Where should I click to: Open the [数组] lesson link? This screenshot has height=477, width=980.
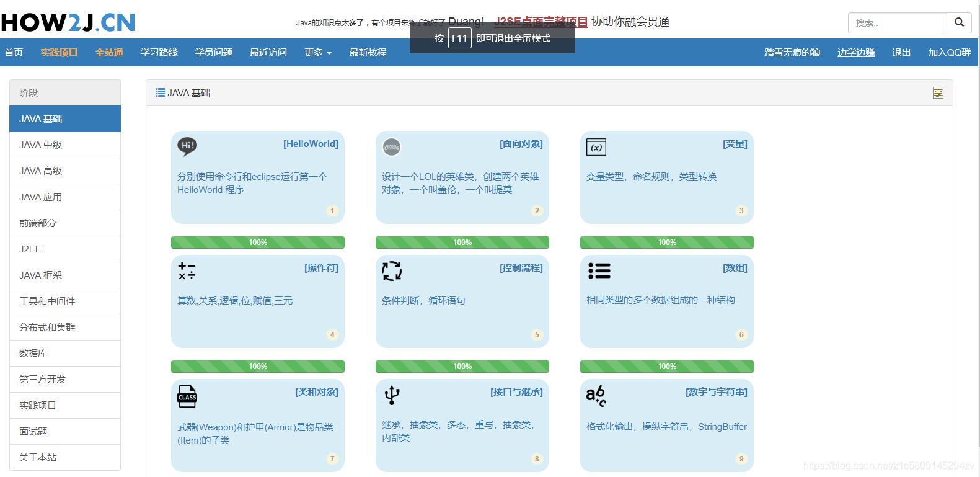tap(735, 268)
